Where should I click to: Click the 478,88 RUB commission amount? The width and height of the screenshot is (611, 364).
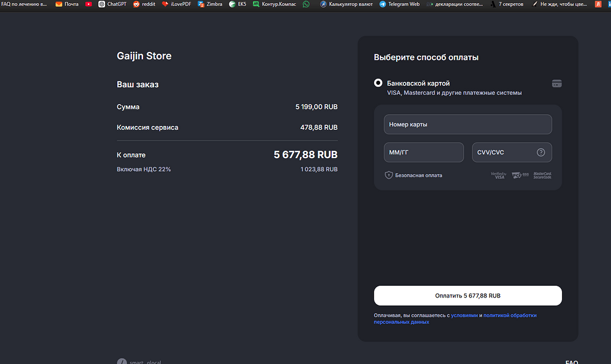(x=319, y=127)
